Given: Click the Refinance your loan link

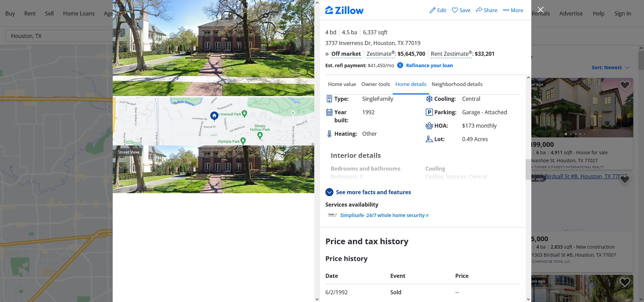Looking at the screenshot, I should pyautogui.click(x=429, y=66).
